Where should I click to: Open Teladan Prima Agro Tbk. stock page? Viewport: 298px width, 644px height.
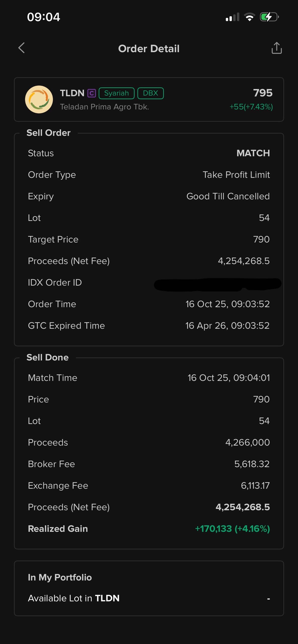point(104,107)
